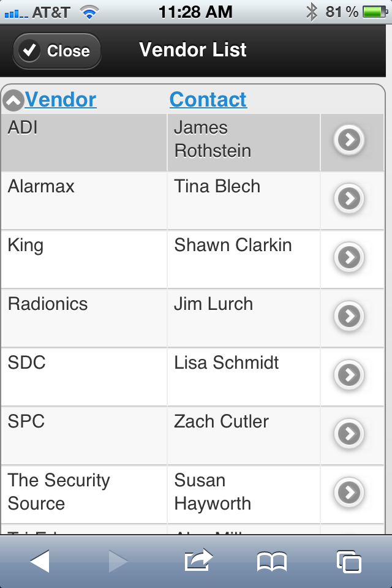Open Safari share icon
The height and width of the screenshot is (588, 392).
click(x=198, y=560)
